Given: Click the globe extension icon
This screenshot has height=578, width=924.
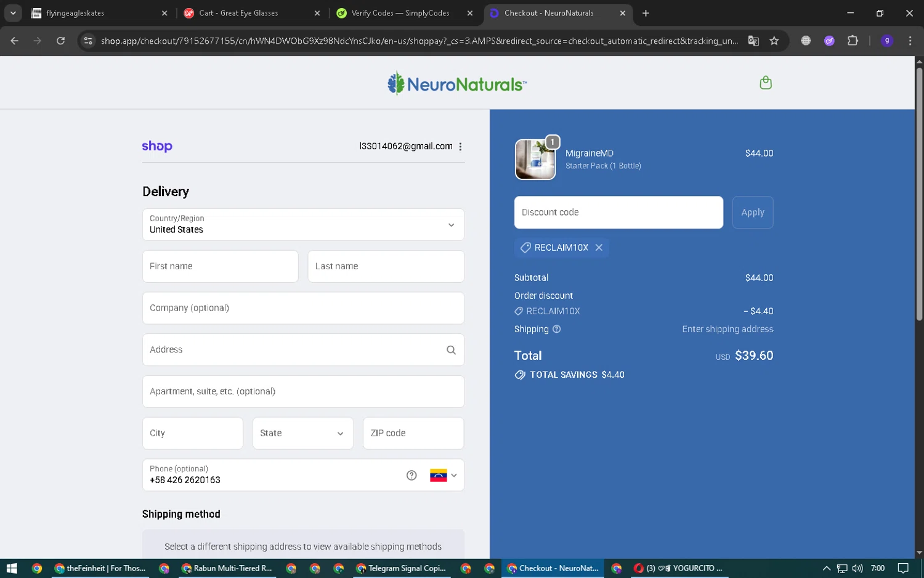Looking at the screenshot, I should [x=806, y=41].
